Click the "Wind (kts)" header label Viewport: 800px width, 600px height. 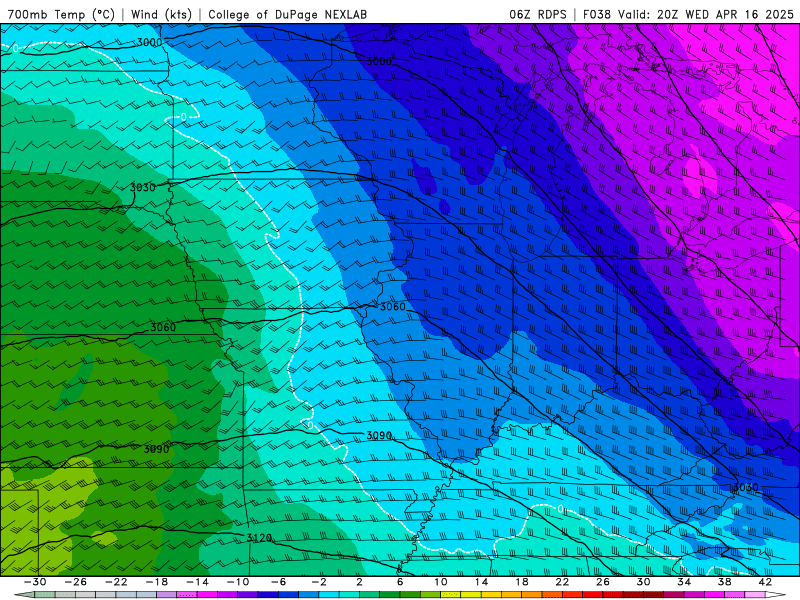click(161, 14)
